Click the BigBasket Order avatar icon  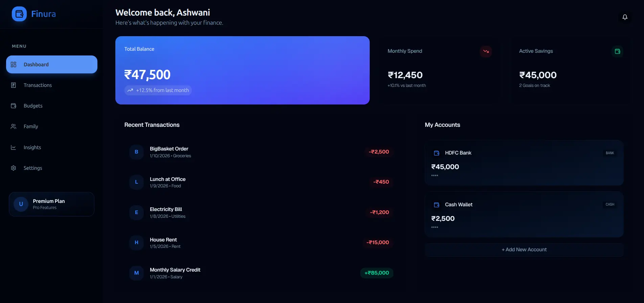[137, 152]
